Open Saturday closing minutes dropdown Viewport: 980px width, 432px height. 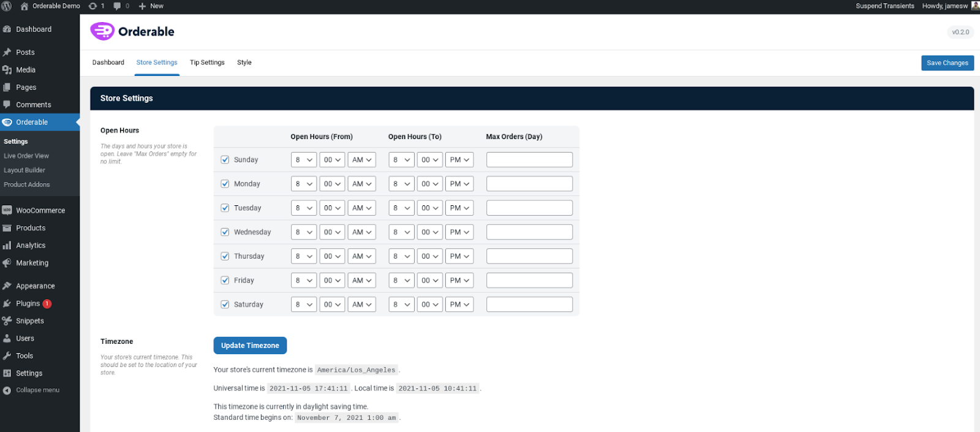tap(430, 305)
